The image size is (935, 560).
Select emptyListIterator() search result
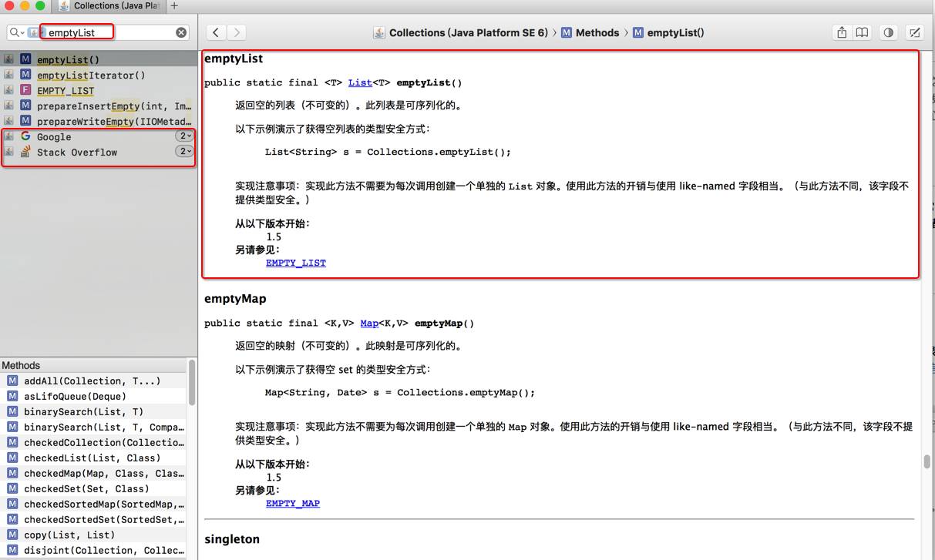97,75
